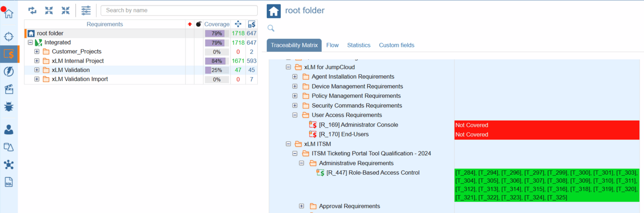The height and width of the screenshot is (213, 644).
Task: Open the Bugs module with the bug icon
Action: coord(8,106)
